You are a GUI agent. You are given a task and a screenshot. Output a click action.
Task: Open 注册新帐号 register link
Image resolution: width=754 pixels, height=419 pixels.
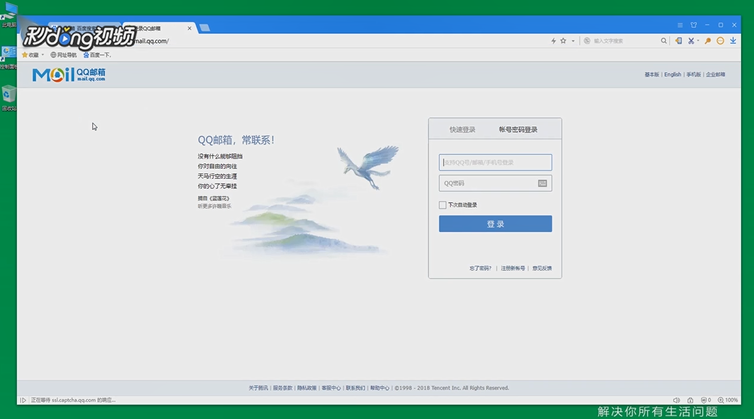pos(513,268)
